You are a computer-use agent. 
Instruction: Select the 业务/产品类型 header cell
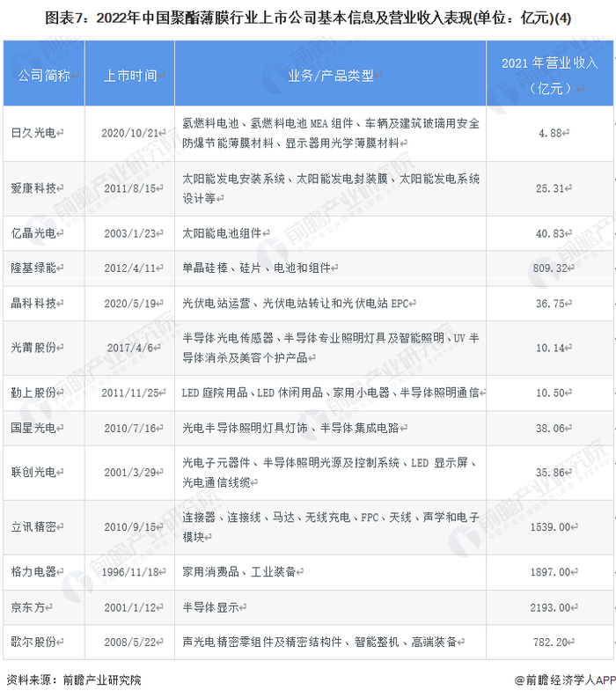(x=330, y=74)
